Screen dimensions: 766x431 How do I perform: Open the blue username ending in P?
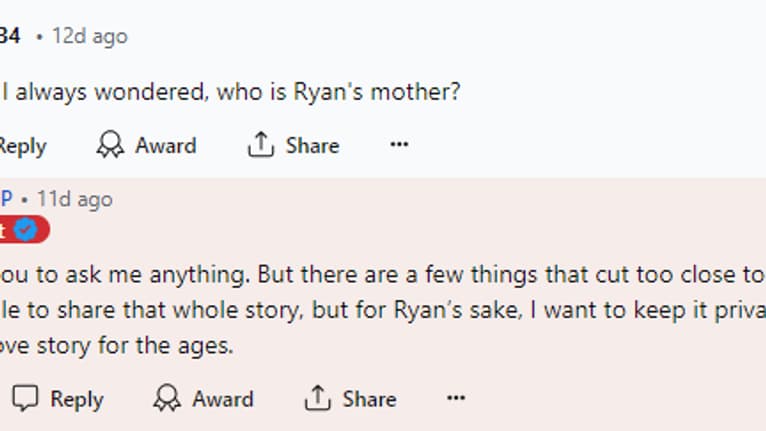6,199
